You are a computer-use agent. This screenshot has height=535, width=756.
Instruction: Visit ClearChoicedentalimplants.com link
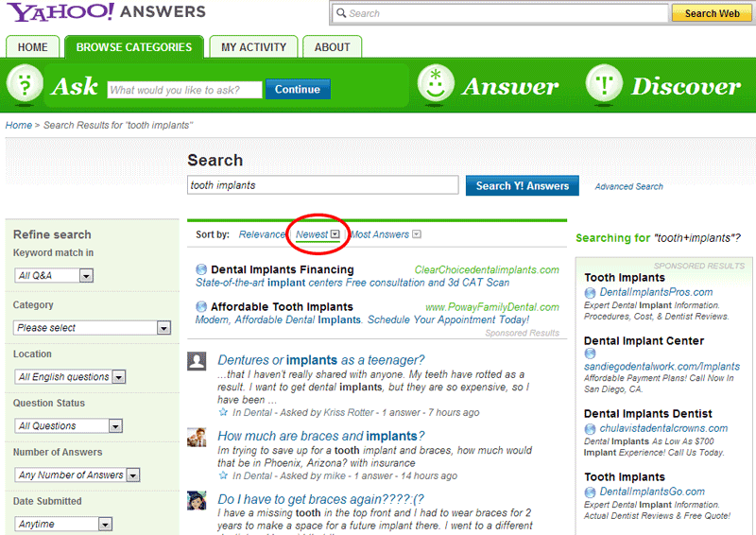(487, 270)
